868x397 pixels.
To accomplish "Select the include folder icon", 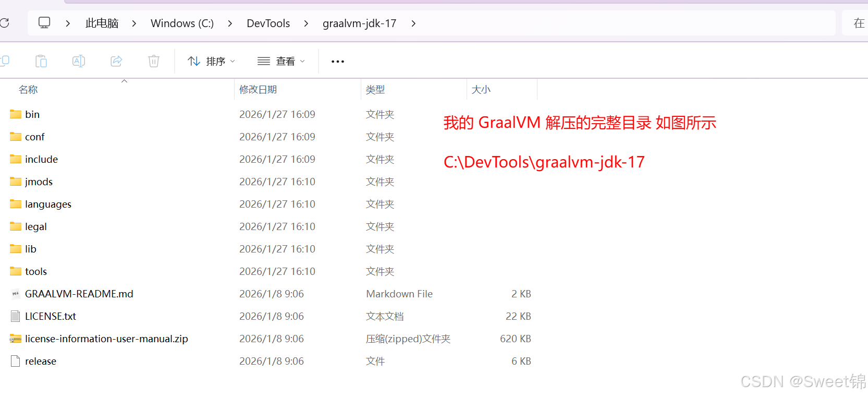I will 16,159.
